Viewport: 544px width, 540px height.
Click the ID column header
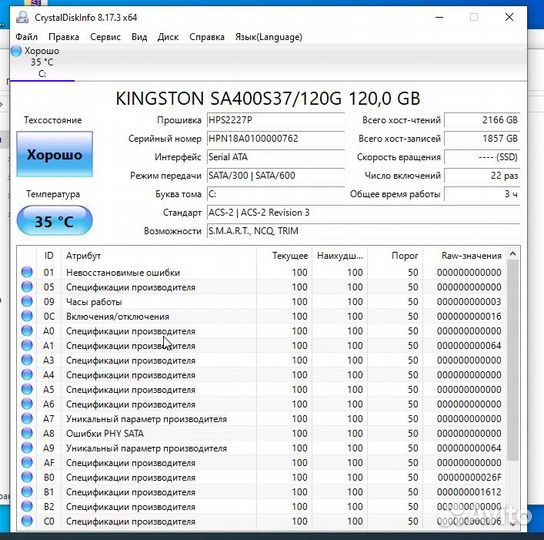[49, 256]
